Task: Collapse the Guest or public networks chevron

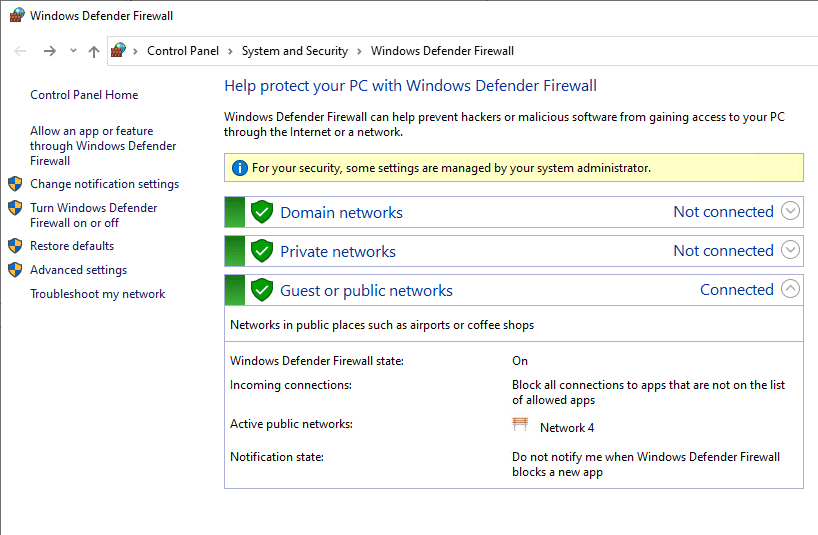Action: click(790, 288)
